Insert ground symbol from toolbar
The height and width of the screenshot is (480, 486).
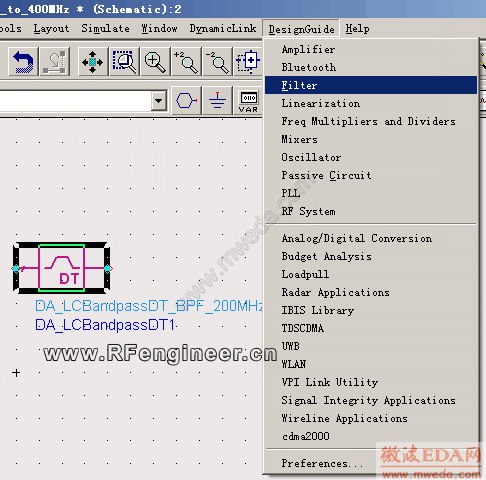click(x=217, y=101)
